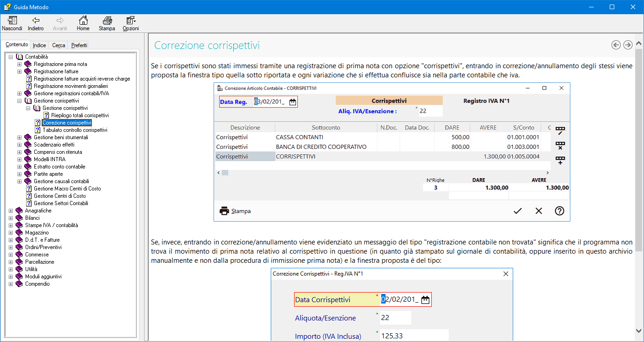Select the Correzione corrispettivi topic in the tree
The image size is (644, 342).
67,123
